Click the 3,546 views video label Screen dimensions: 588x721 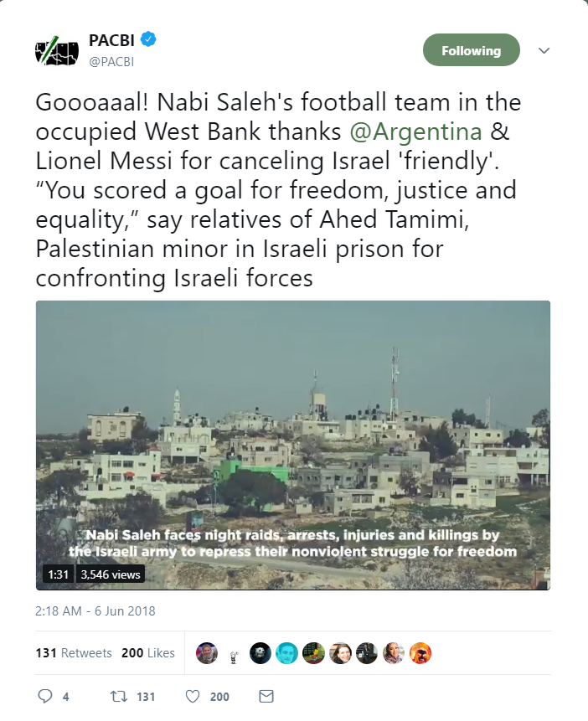tap(111, 574)
